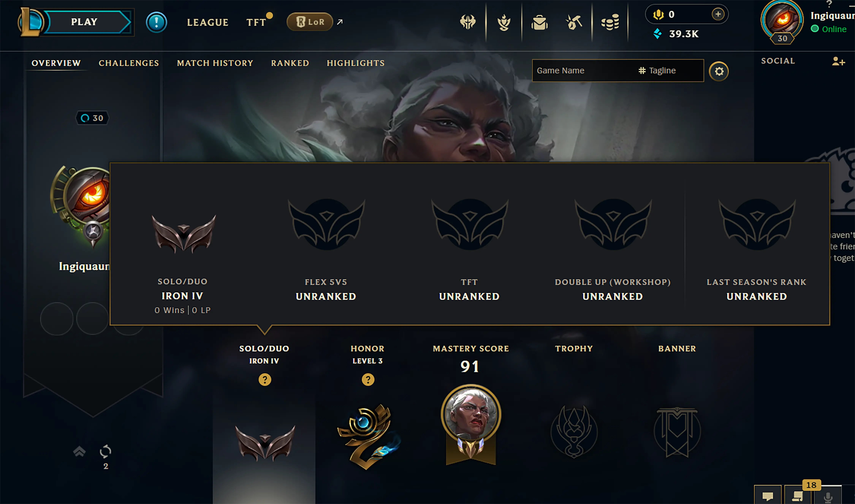Click the blue alert notification icon
The height and width of the screenshot is (504, 855).
(156, 22)
